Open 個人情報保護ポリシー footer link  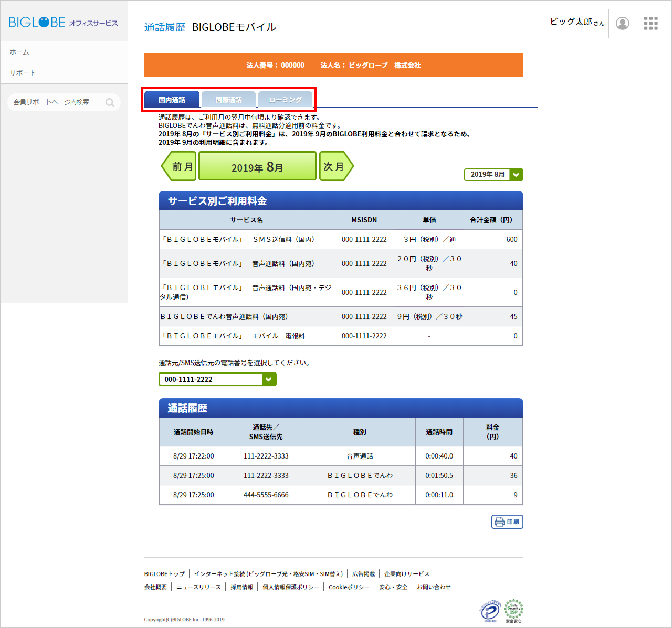291,587
